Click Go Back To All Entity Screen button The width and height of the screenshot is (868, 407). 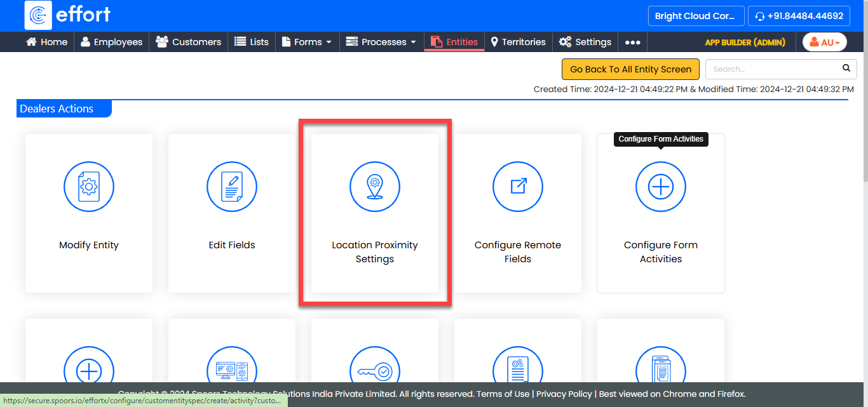tap(630, 69)
